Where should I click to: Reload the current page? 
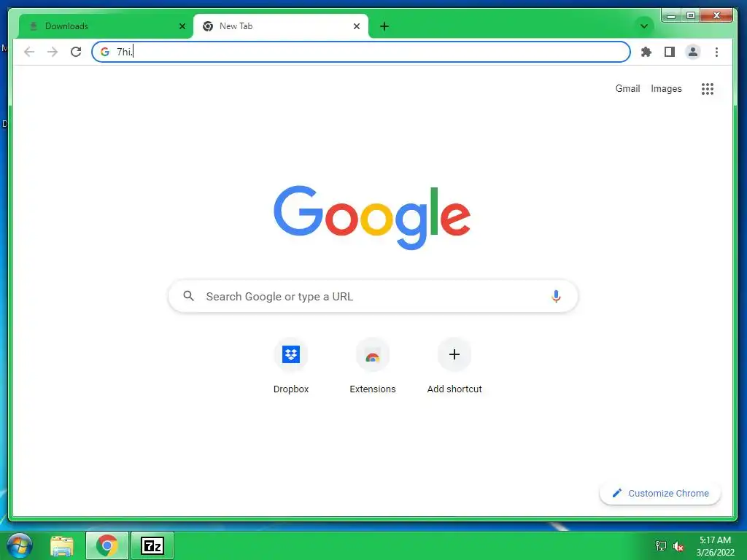[76, 52]
